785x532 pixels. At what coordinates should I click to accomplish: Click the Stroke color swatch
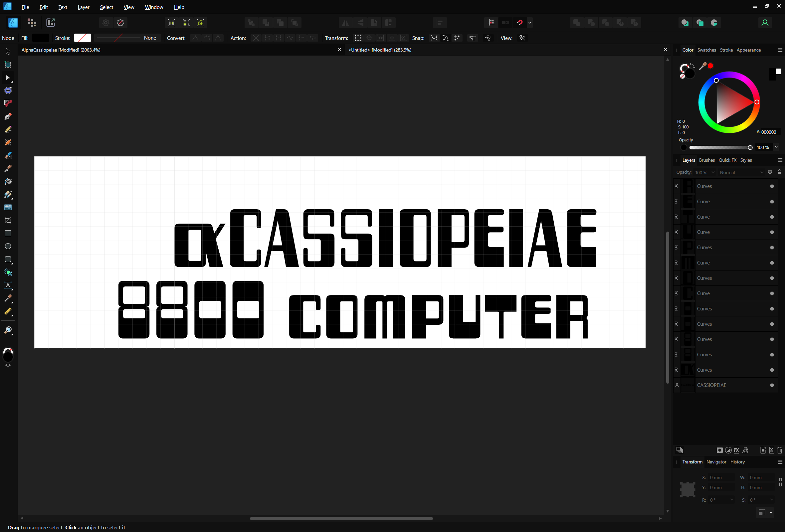click(83, 38)
